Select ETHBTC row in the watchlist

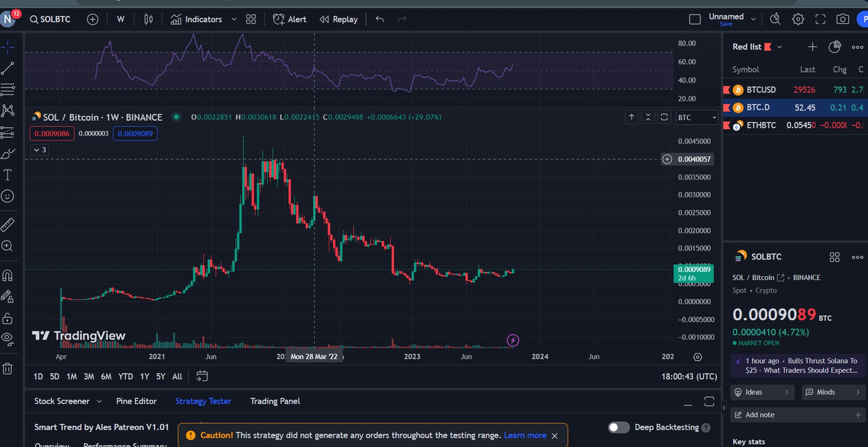coord(795,125)
